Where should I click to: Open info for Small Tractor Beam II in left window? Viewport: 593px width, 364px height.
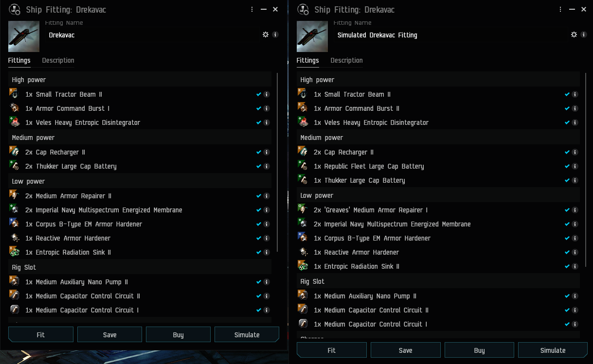pos(267,94)
